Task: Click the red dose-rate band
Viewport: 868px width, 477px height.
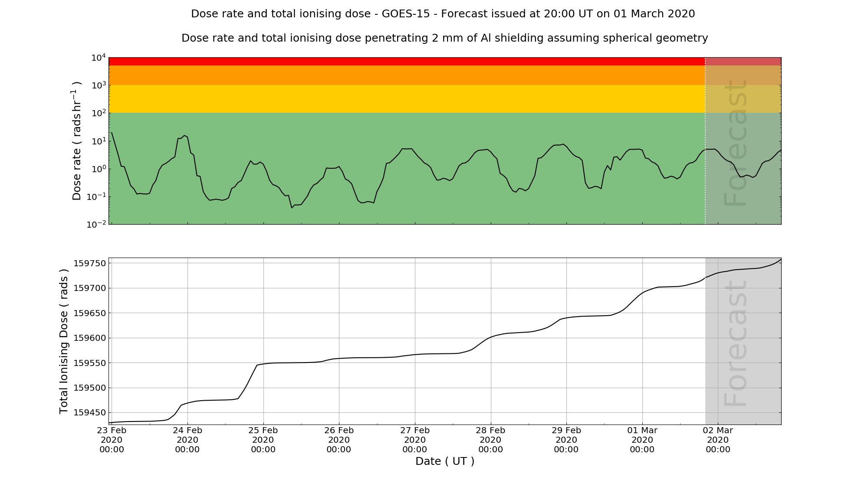Action: click(x=406, y=61)
